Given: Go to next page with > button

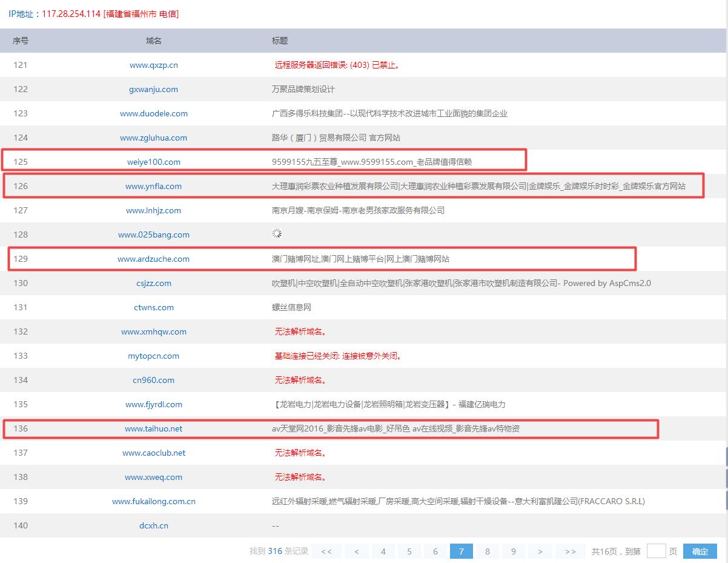Looking at the screenshot, I should pos(540,551).
